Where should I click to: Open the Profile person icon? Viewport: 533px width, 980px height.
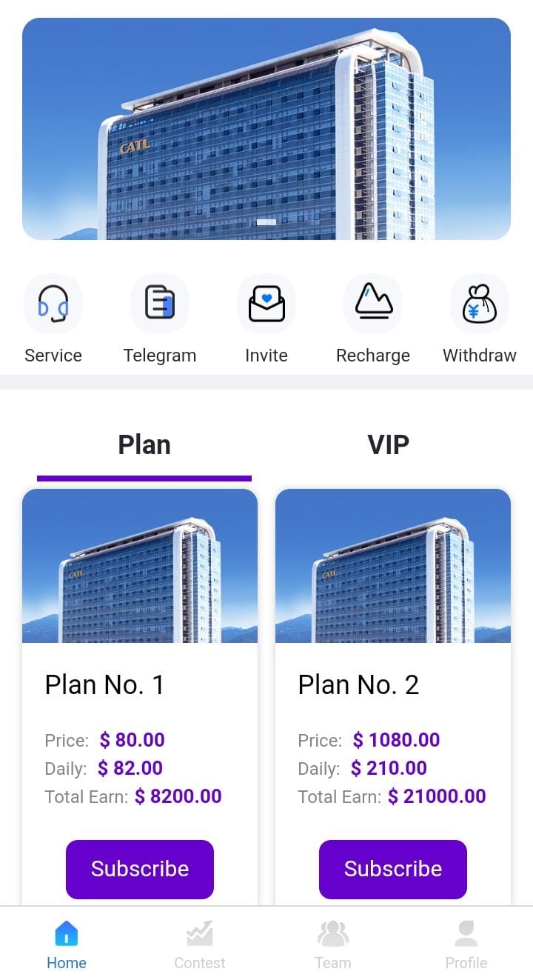coord(466,935)
